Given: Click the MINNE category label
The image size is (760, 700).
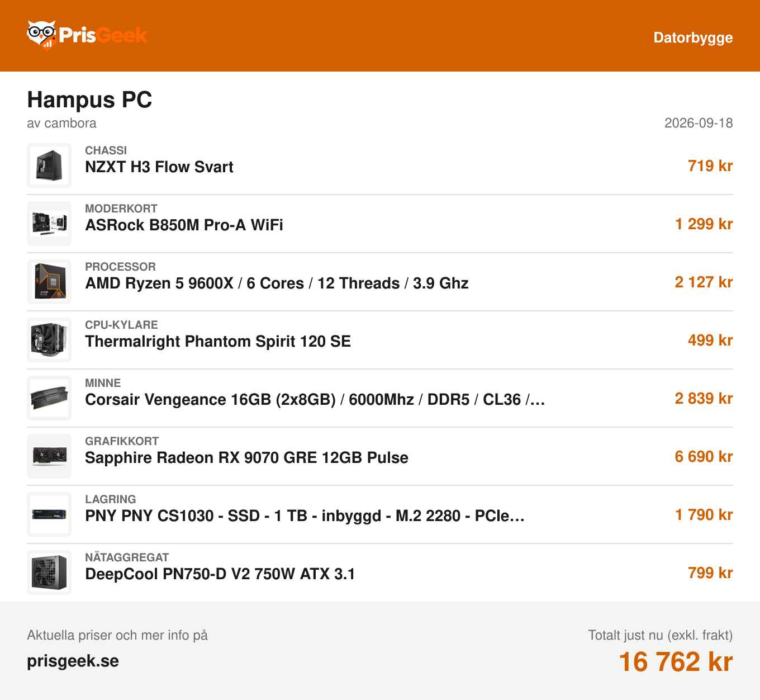Looking at the screenshot, I should point(103,383).
